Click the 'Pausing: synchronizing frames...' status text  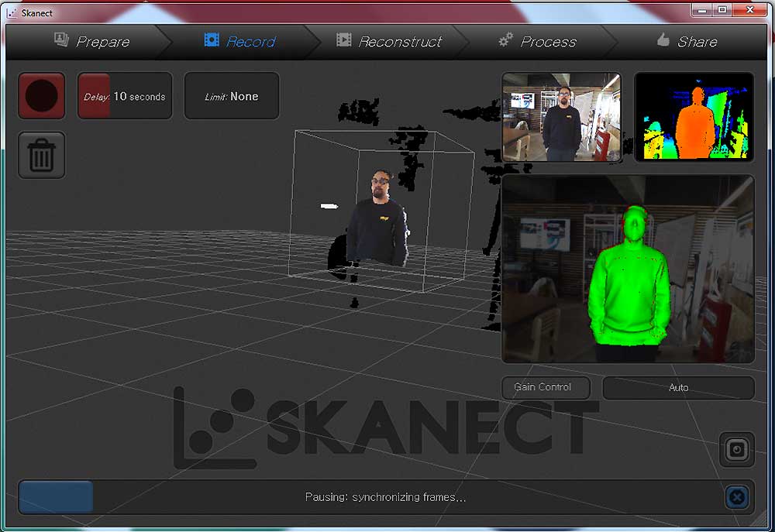click(385, 497)
